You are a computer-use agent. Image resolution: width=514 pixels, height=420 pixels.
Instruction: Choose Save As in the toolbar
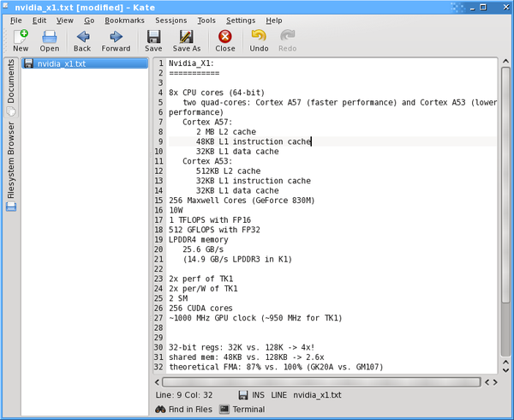[187, 40]
